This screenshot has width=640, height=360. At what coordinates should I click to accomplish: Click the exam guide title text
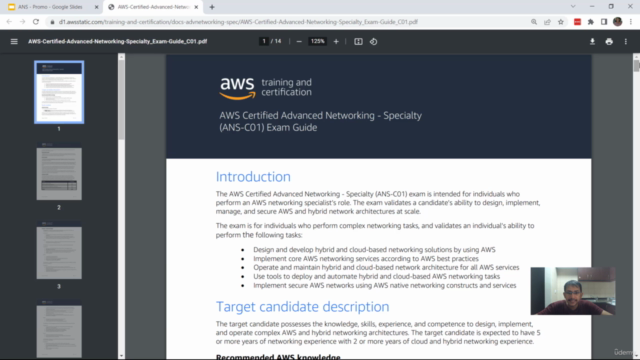(320, 121)
